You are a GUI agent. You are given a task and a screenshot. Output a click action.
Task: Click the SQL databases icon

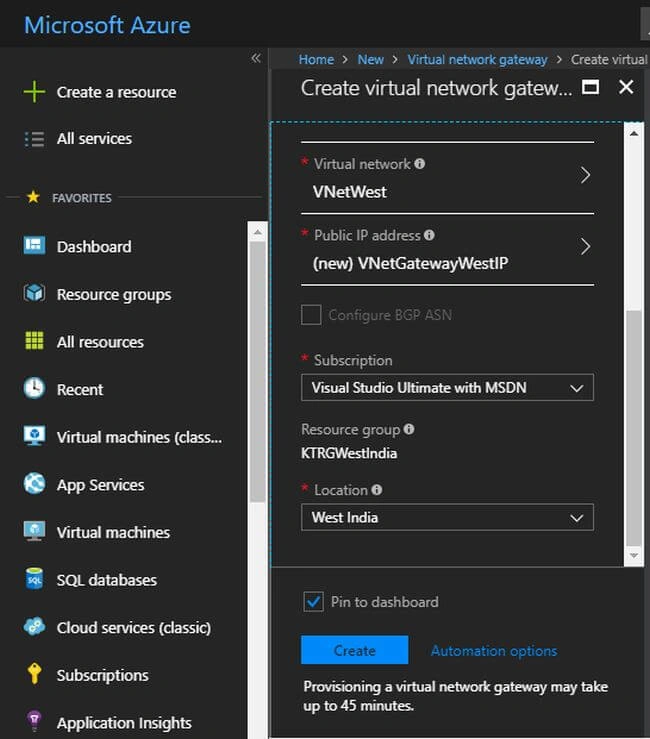tap(34, 579)
